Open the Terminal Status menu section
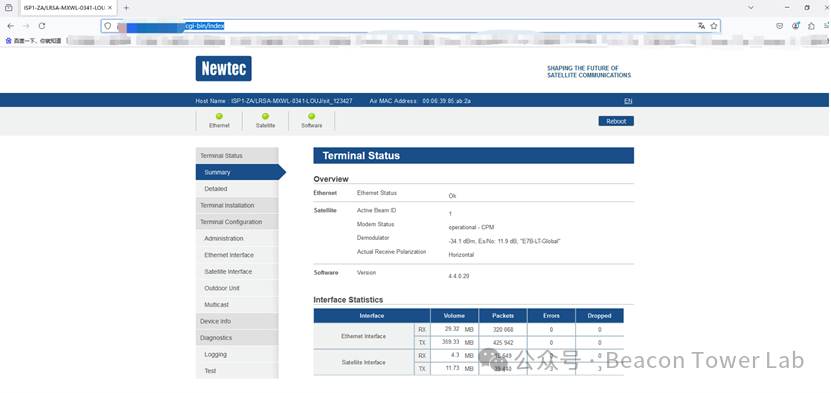Image resolution: width=831 pixels, height=393 pixels. (237, 156)
